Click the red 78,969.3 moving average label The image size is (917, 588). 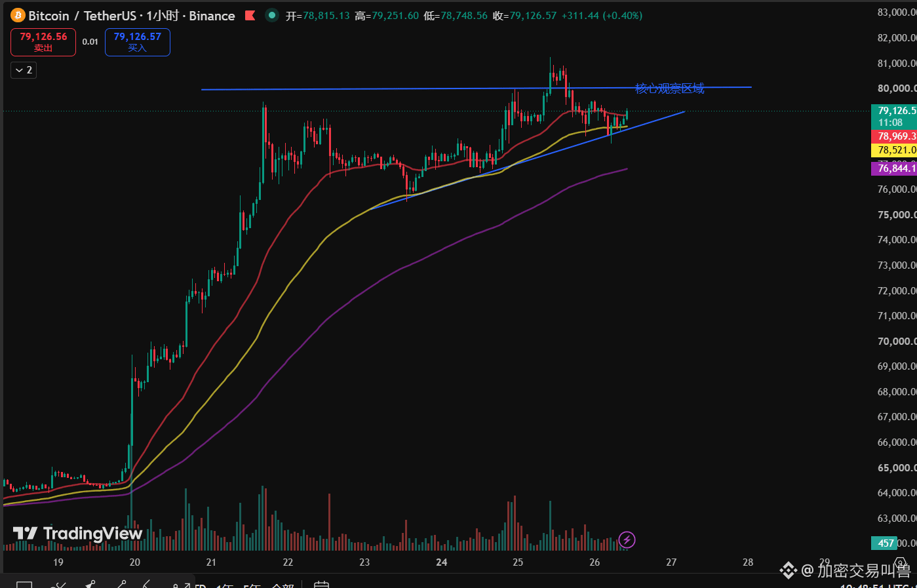tap(894, 136)
